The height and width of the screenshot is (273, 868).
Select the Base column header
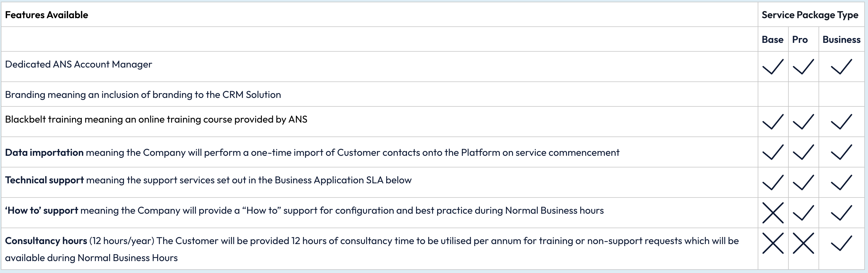tap(773, 39)
